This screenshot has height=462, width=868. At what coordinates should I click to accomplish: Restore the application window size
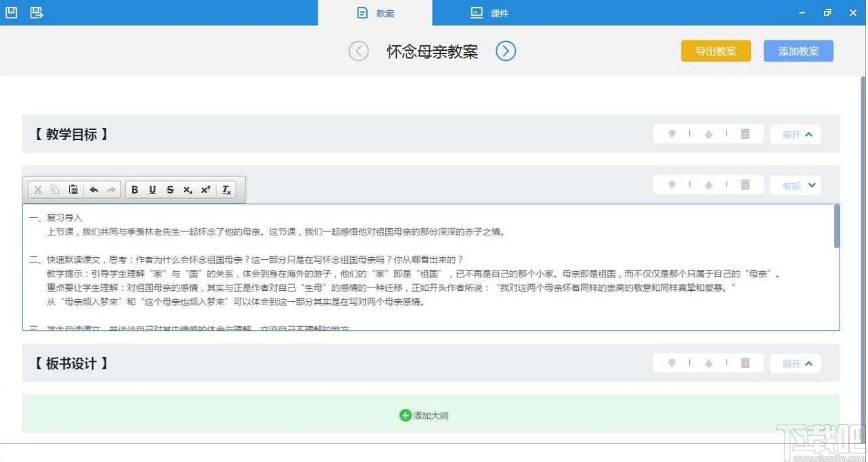click(827, 13)
